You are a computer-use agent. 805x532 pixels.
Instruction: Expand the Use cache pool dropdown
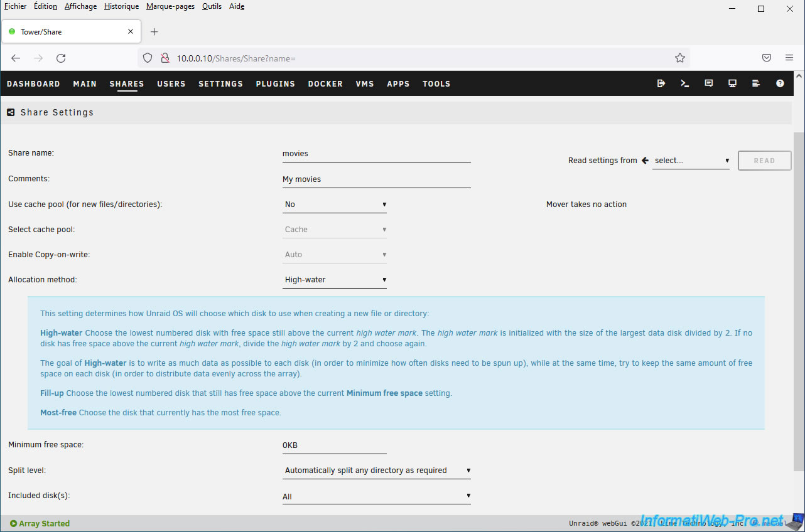tap(335, 205)
